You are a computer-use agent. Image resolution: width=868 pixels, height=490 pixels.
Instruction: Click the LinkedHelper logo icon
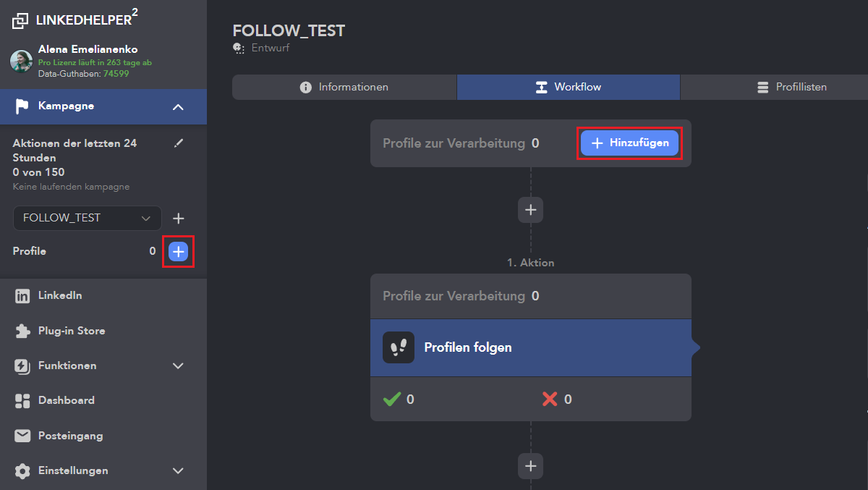(x=20, y=21)
